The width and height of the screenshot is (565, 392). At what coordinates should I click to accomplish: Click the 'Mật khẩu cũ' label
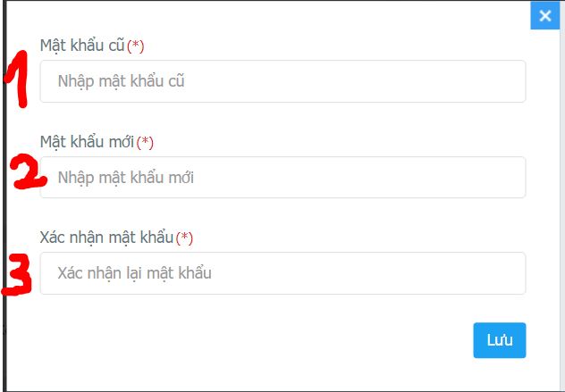pyautogui.click(x=81, y=45)
